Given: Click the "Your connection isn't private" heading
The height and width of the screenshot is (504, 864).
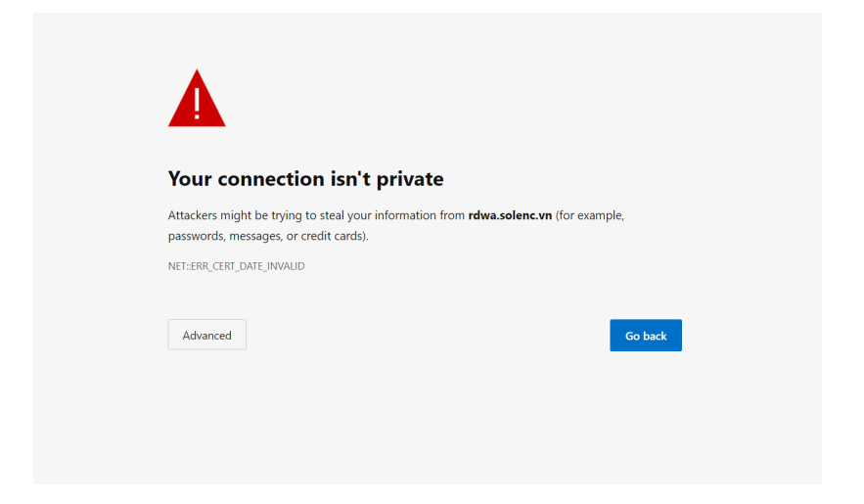Looking at the screenshot, I should tap(305, 179).
